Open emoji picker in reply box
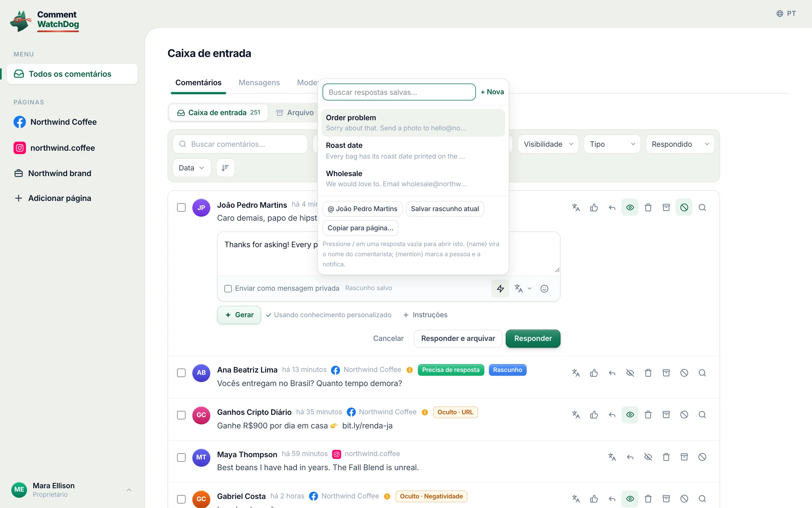812x508 pixels. click(544, 288)
